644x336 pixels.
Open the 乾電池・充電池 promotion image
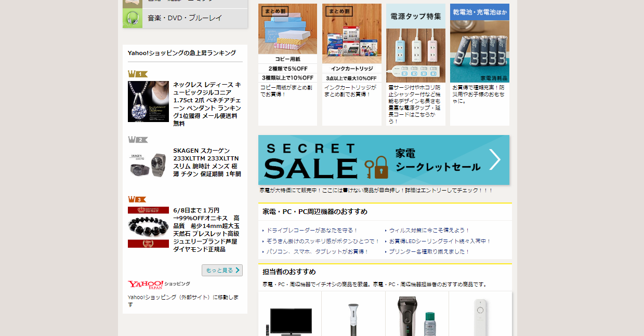click(479, 43)
